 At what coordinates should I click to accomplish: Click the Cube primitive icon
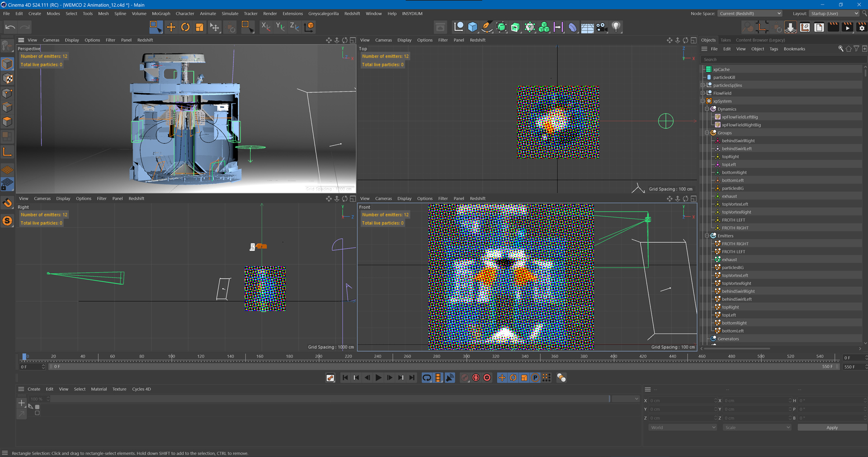pyautogui.click(x=472, y=27)
